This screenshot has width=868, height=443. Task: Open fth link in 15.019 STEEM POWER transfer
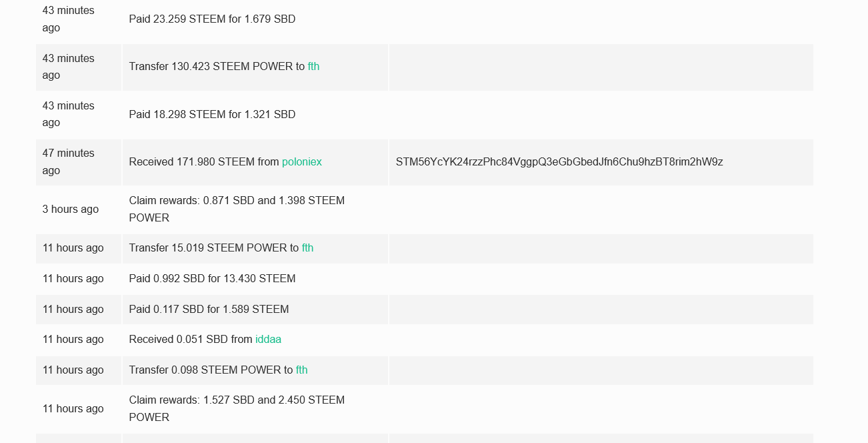(307, 248)
